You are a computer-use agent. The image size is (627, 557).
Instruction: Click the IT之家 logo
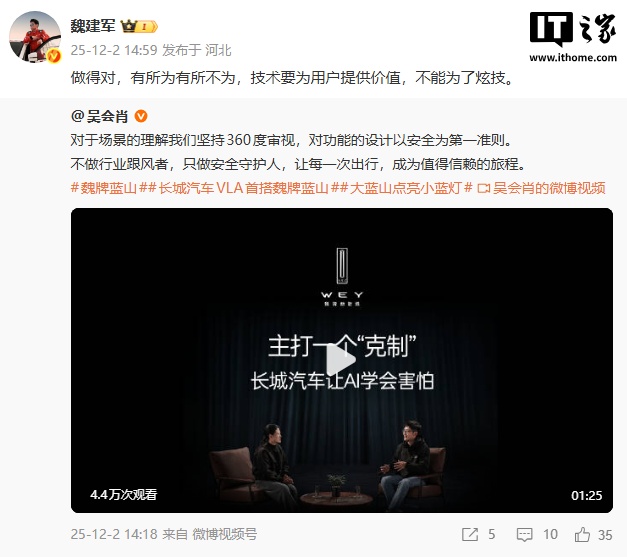coord(573,37)
